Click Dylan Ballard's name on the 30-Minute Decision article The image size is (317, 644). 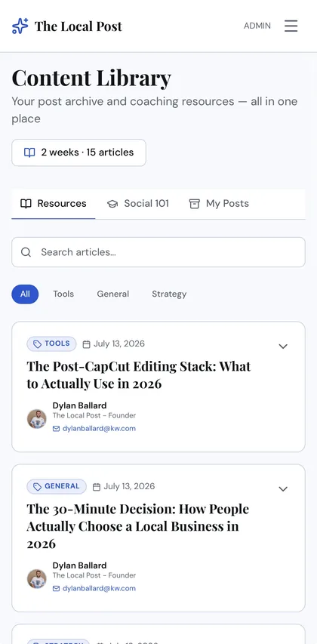click(79, 565)
